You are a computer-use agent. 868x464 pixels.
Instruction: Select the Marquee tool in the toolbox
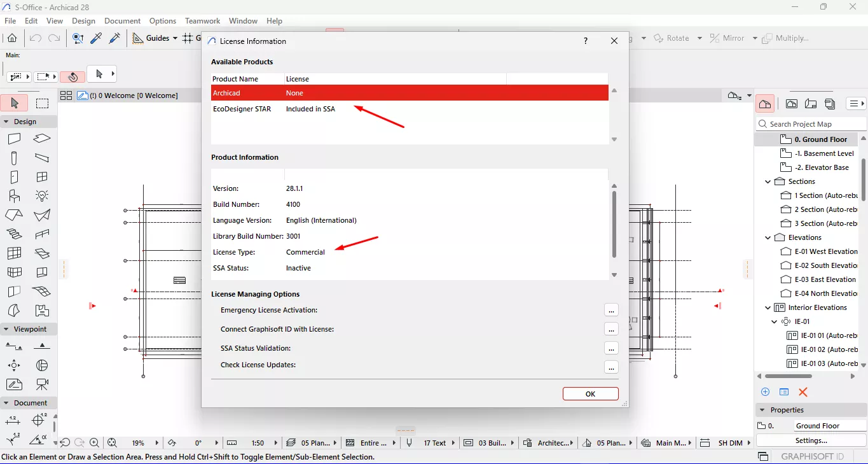coord(43,103)
